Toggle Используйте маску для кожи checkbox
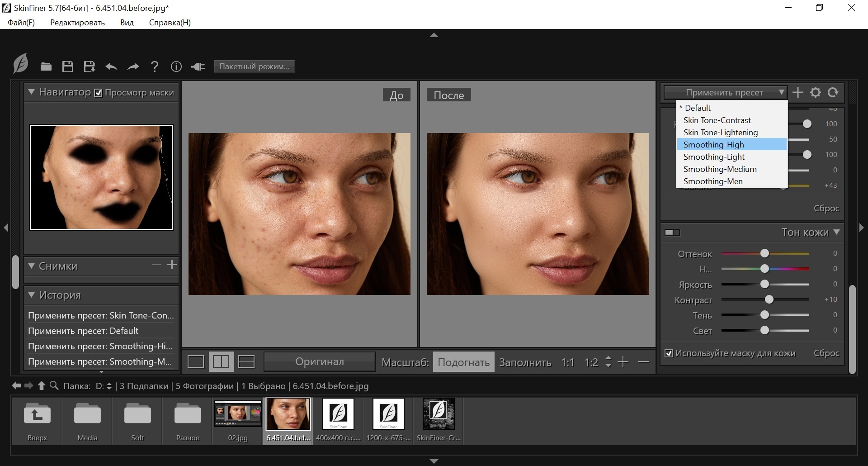This screenshot has height=466, width=868. pyautogui.click(x=669, y=353)
